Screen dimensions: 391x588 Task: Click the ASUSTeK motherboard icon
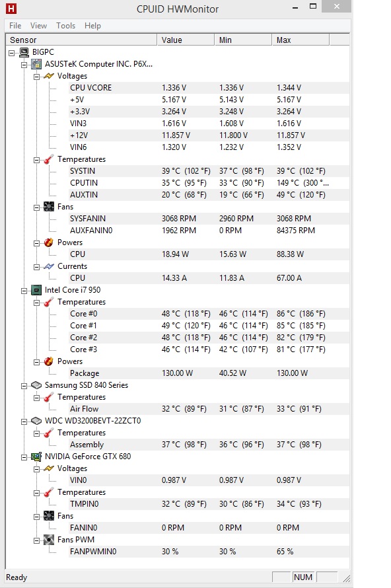[36, 64]
